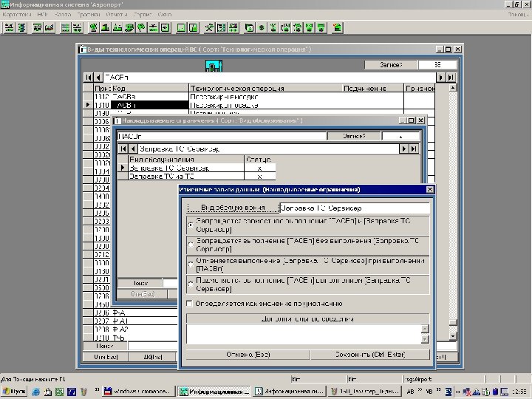Viewport: 532px width, 399px height.
Task: Click inside the additional info text area
Action: click(x=304, y=334)
